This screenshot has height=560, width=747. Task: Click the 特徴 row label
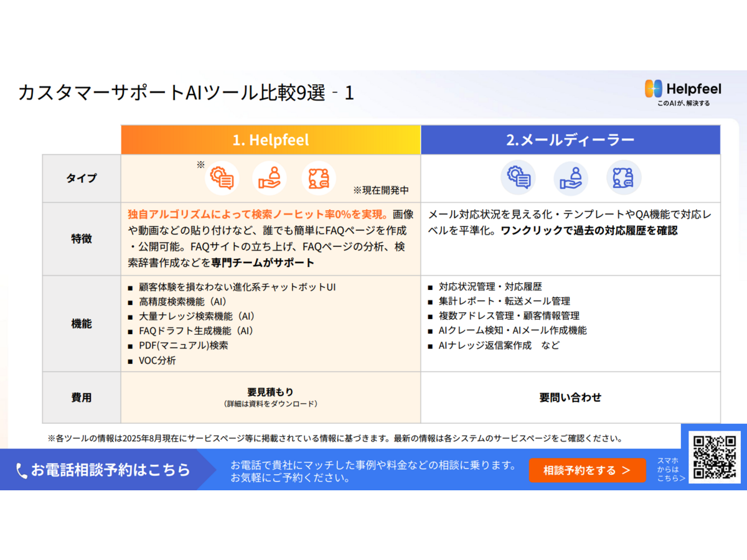click(82, 238)
